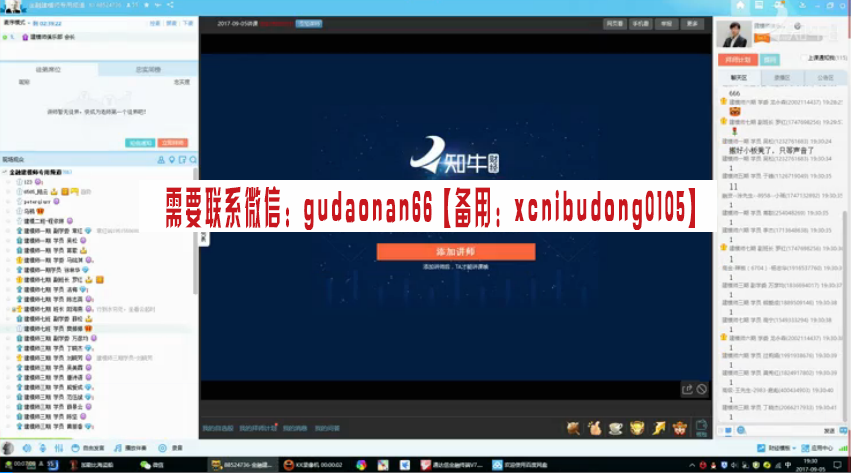The image size is (851, 473).
Task: Select the announcement tab in chat panel
Action: [825, 78]
